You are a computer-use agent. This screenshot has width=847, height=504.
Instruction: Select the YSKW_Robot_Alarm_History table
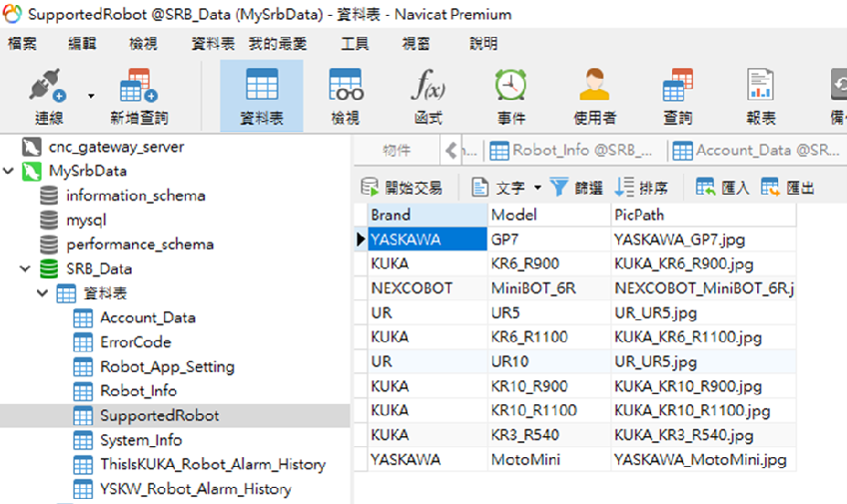196,489
